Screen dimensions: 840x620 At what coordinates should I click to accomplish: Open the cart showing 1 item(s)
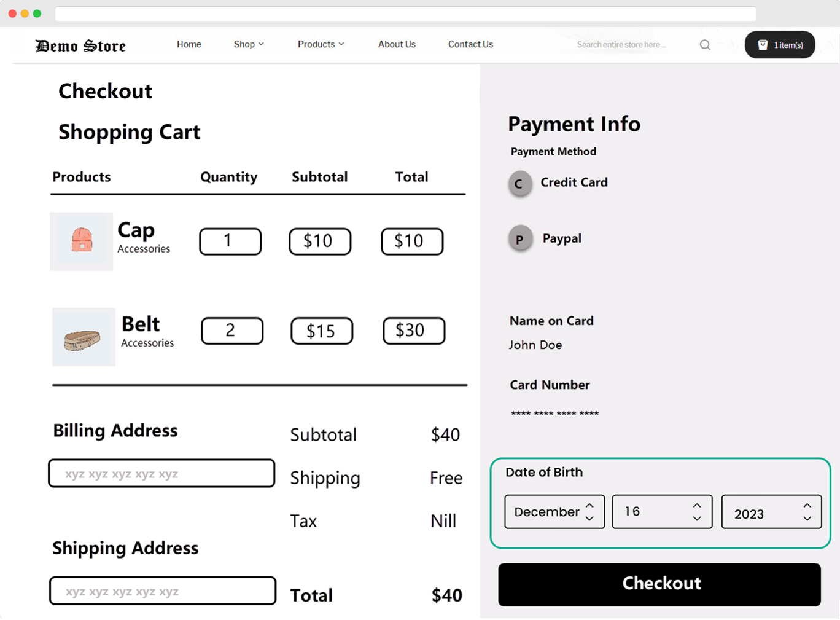coord(779,45)
